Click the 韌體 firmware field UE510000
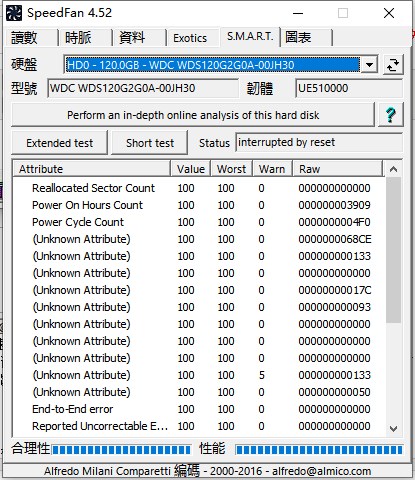This screenshot has width=415, height=480. coord(349,88)
